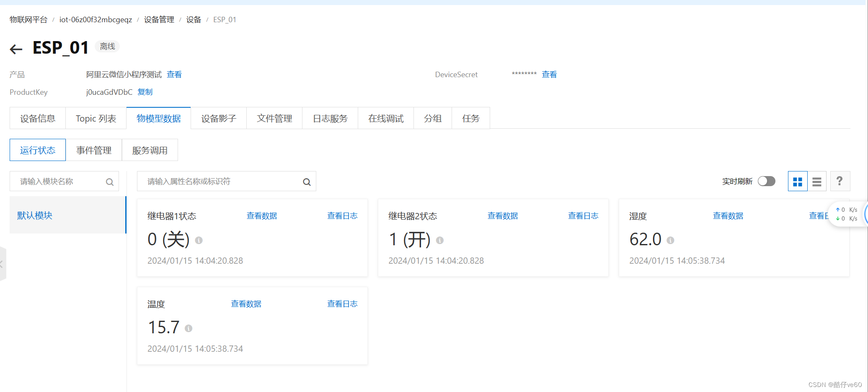This screenshot has width=868, height=392.
Task: Open the help question mark panel
Action: tap(840, 181)
